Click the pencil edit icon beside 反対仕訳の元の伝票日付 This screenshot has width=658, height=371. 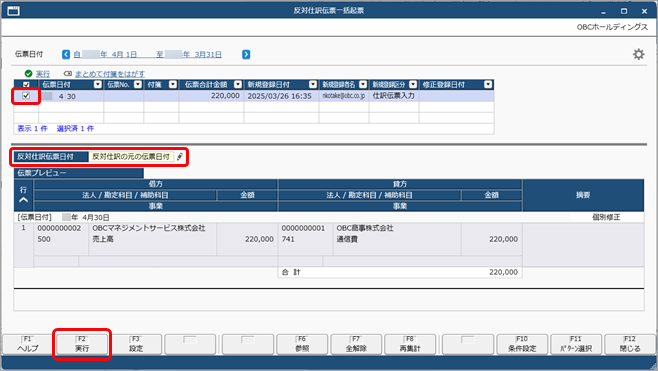click(180, 157)
